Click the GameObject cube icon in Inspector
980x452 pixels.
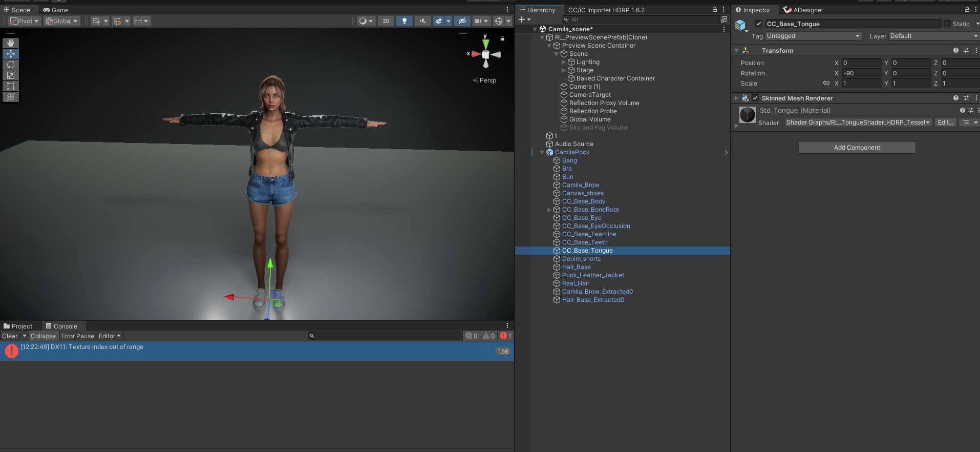[x=740, y=25]
